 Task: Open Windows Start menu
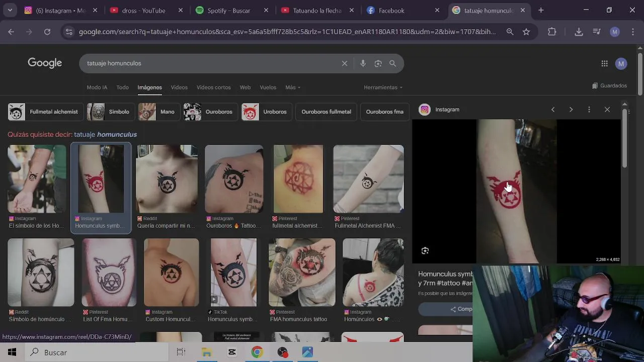click(12, 352)
